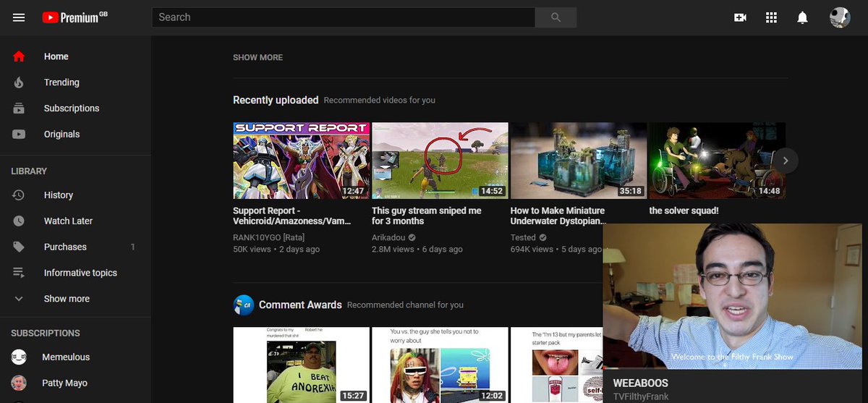868x403 pixels.
Task: Click the Informative topics playlist icon
Action: [x=19, y=273]
